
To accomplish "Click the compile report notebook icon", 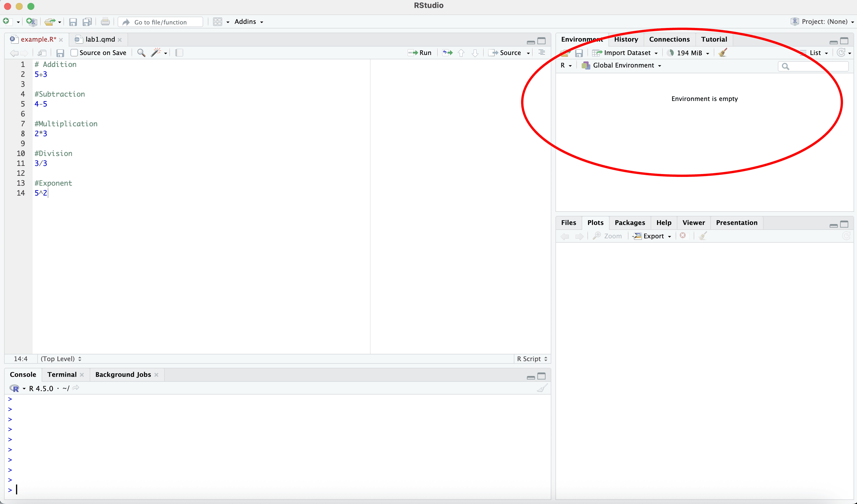I will pyautogui.click(x=179, y=53).
